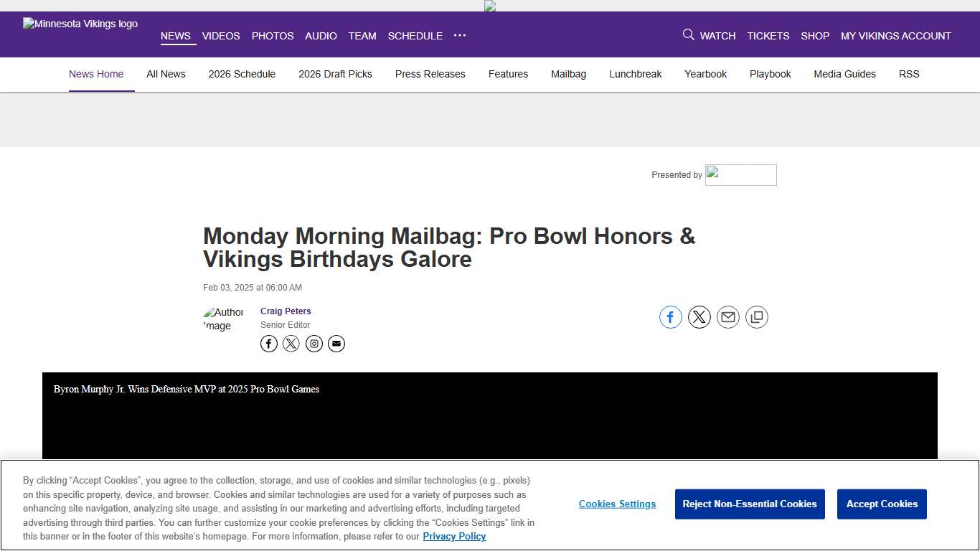Open the search bar via magnifier icon
This screenshot has height=551, width=980.
point(688,34)
